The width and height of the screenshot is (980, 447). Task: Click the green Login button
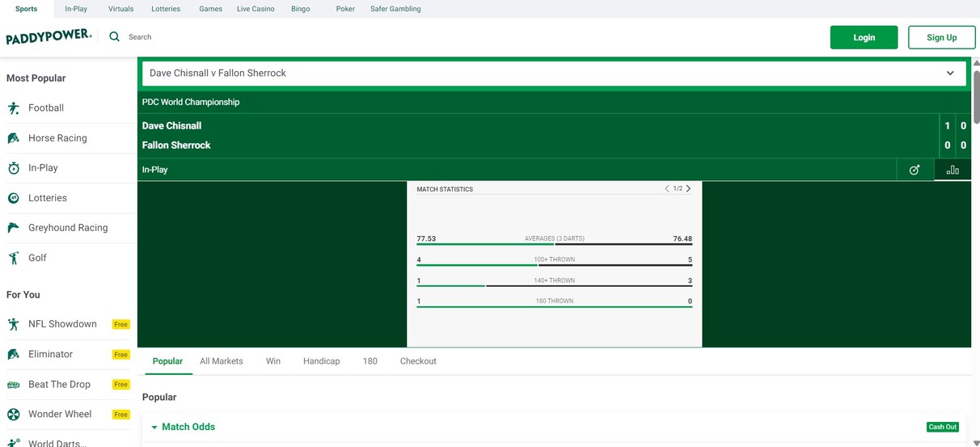click(x=864, y=37)
